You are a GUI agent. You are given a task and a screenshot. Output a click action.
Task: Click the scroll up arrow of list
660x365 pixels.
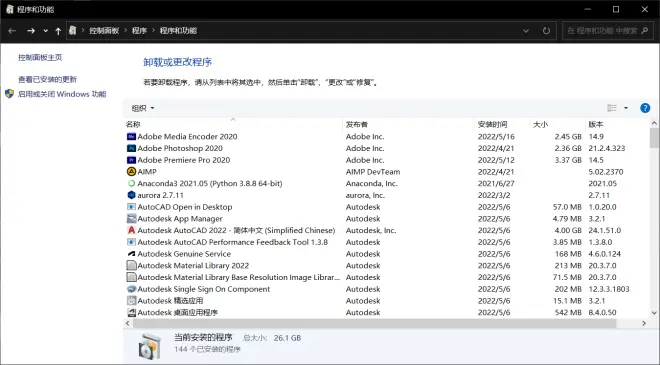[654, 123]
